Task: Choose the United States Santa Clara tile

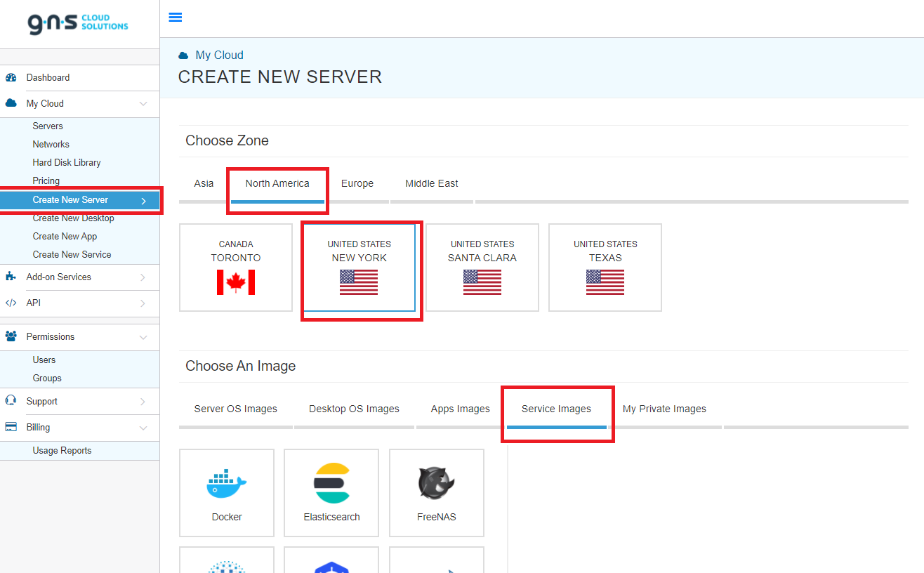Action: point(482,268)
